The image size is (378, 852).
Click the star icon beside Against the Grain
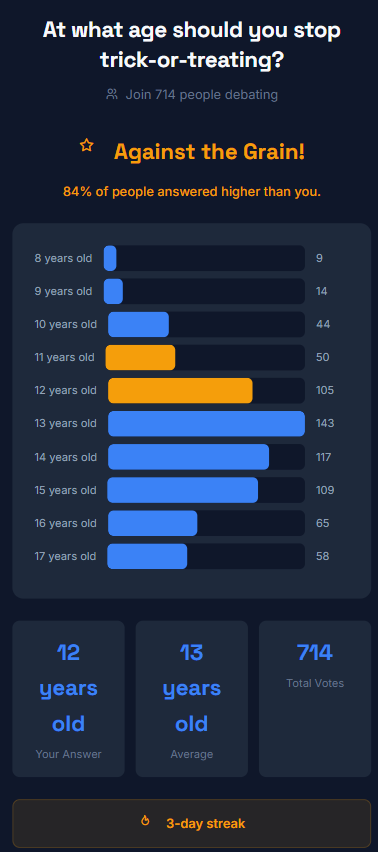[86, 145]
